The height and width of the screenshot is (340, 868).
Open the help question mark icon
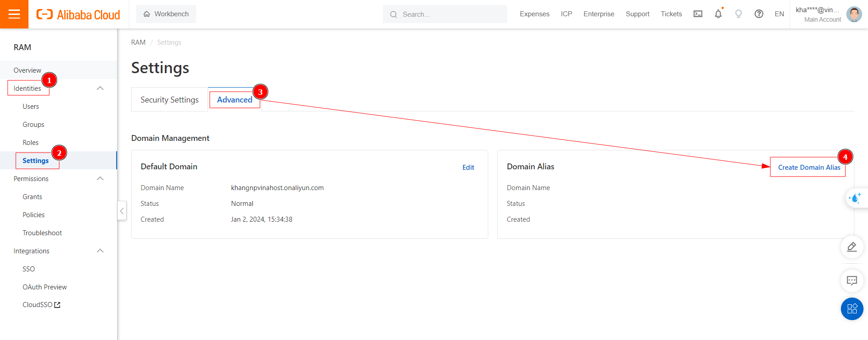tap(759, 14)
